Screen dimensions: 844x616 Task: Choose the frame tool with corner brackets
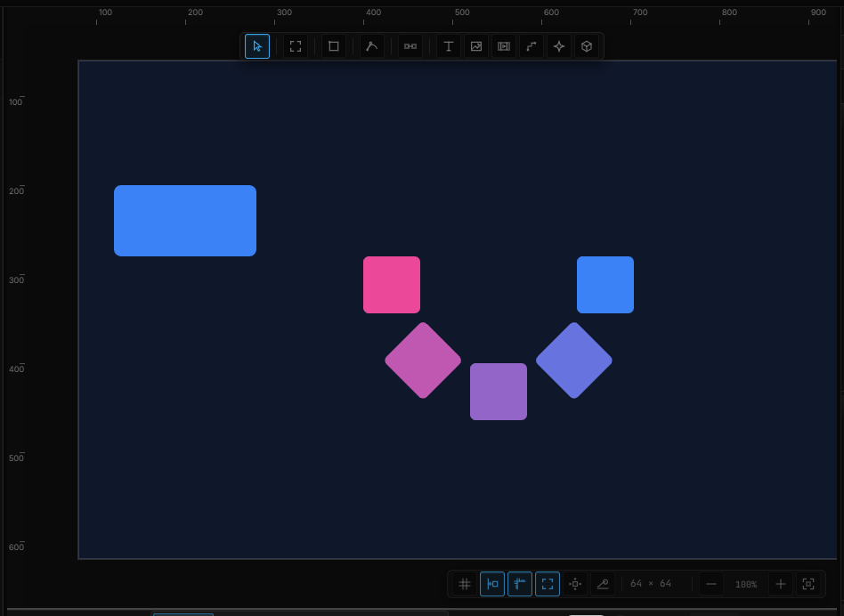(x=296, y=46)
